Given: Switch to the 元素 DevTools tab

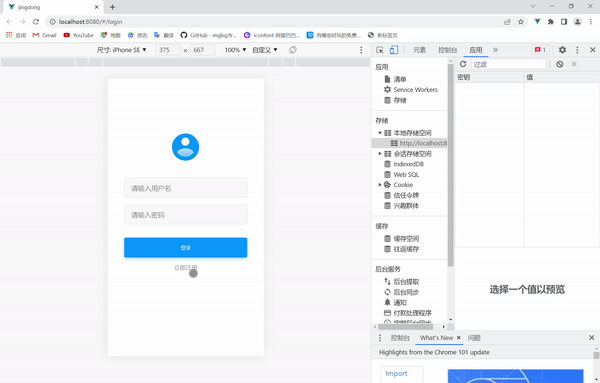Looking at the screenshot, I should pyautogui.click(x=419, y=50).
